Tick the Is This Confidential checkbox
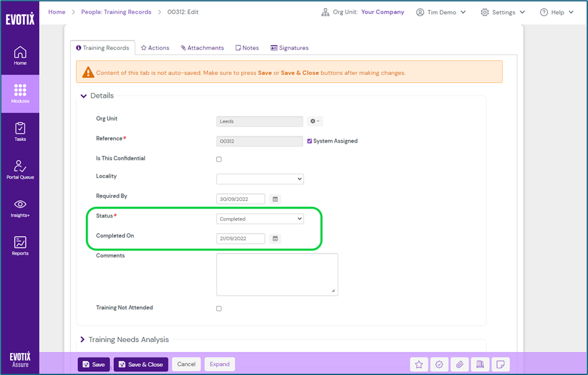 [x=219, y=159]
